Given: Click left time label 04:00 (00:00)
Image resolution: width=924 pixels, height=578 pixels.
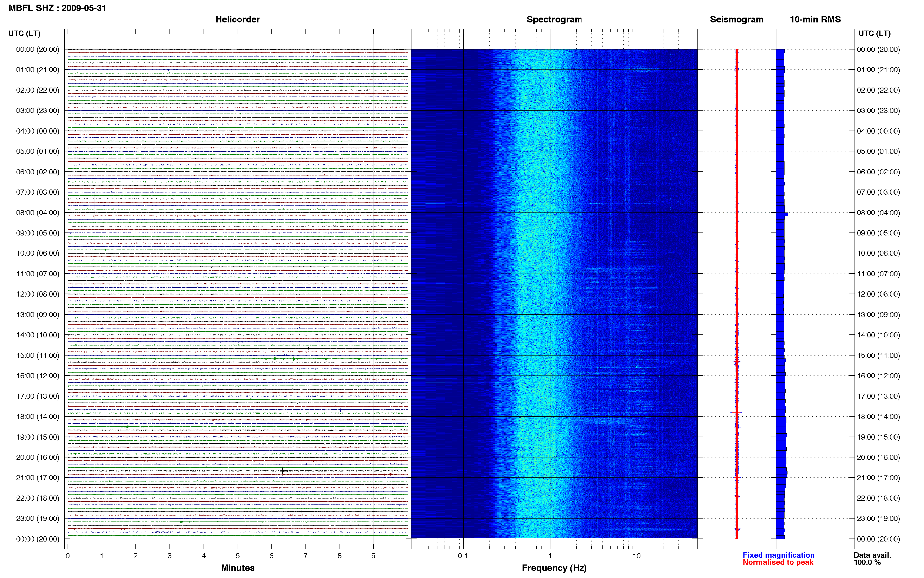Looking at the screenshot, I should (38, 131).
